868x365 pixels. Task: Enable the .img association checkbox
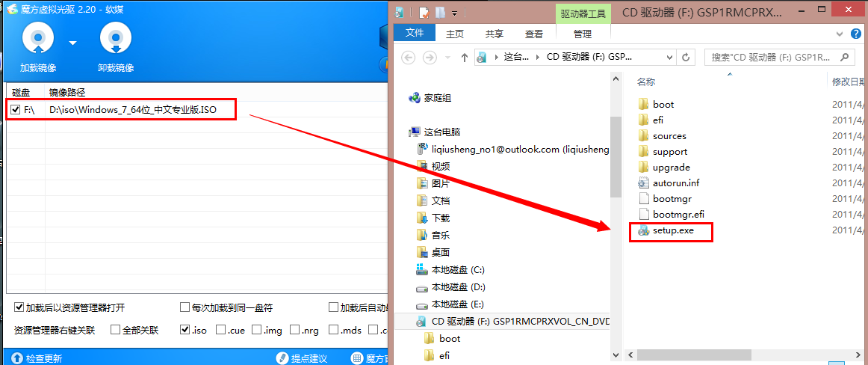click(256, 330)
